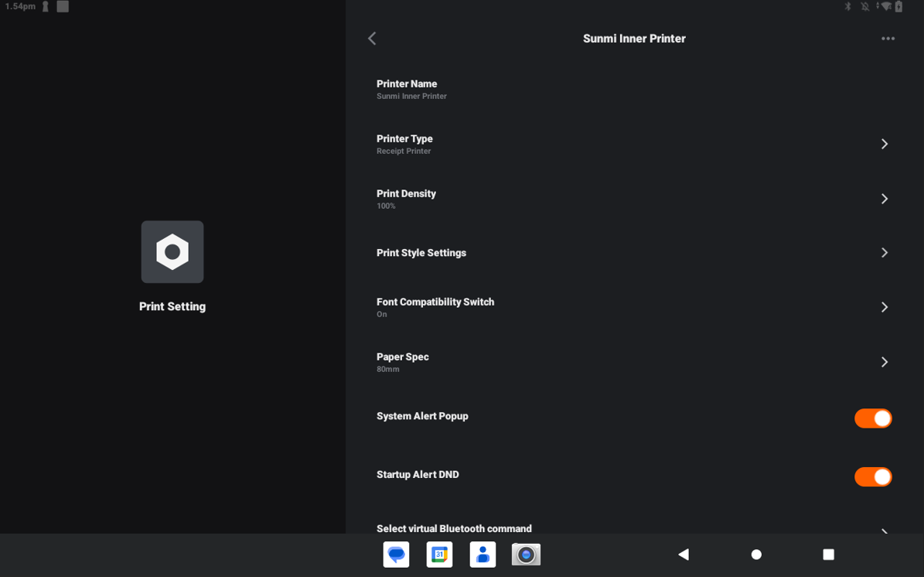Open the Contacts app in the taskbar

pyautogui.click(x=483, y=555)
